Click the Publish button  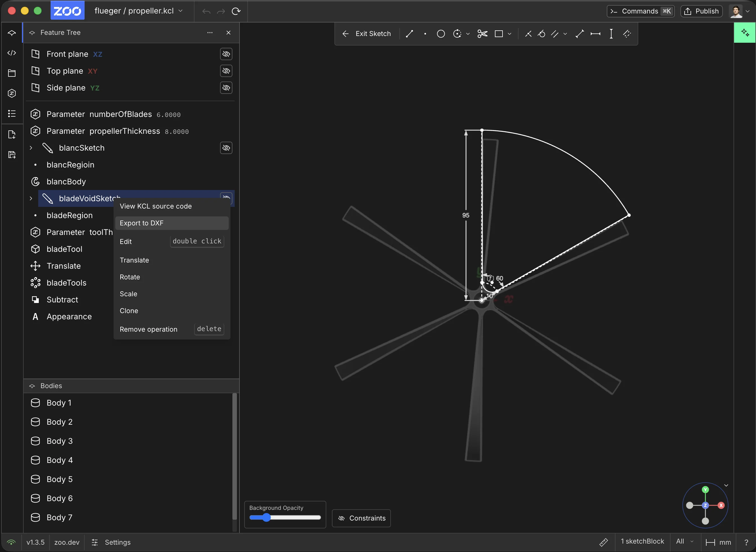click(x=701, y=11)
